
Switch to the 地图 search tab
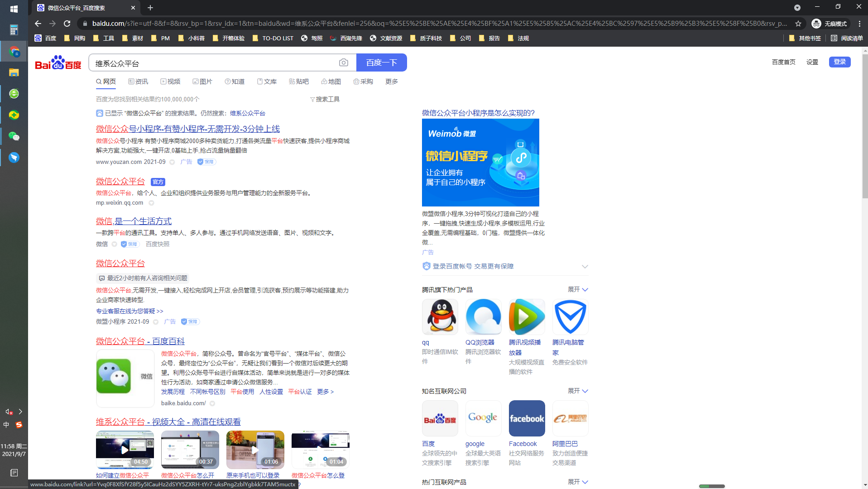coord(331,81)
